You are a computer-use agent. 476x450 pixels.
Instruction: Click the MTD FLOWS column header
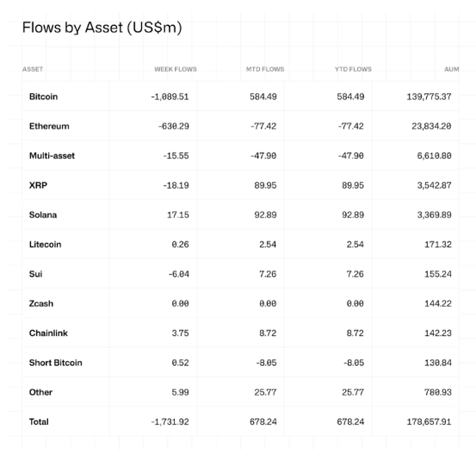pos(265,69)
